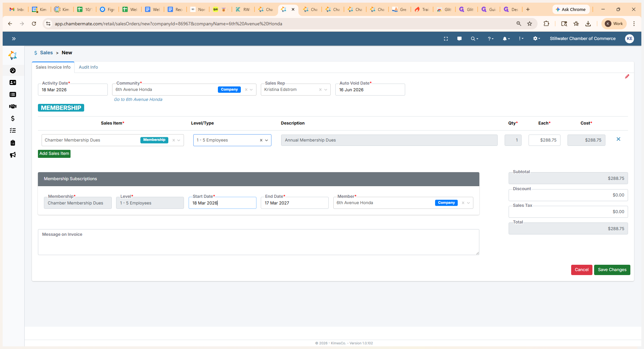
Task: Switch to the Audit Info tab
Action: point(88,67)
